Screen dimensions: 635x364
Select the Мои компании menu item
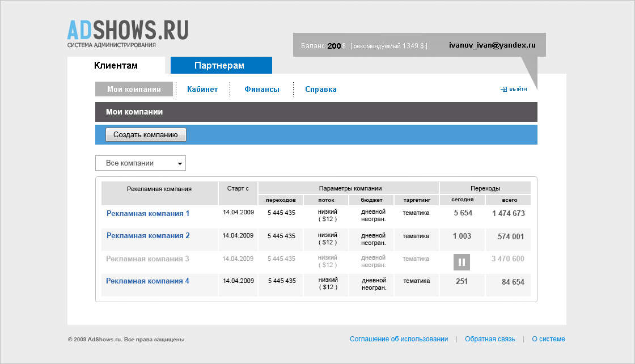134,89
